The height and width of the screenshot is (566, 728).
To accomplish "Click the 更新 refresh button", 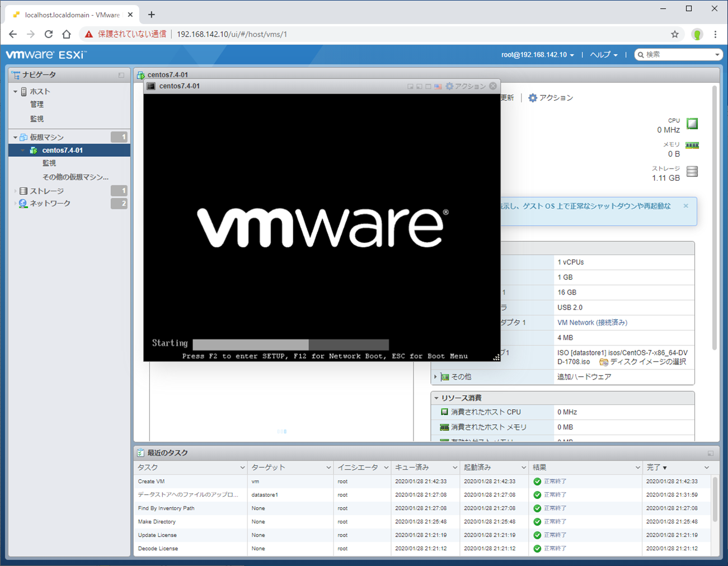I will click(x=507, y=98).
